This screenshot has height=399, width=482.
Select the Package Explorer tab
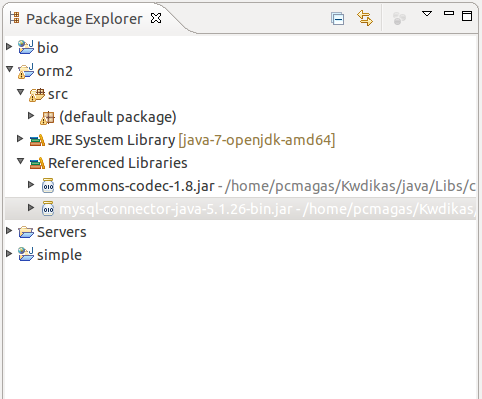coord(84,19)
